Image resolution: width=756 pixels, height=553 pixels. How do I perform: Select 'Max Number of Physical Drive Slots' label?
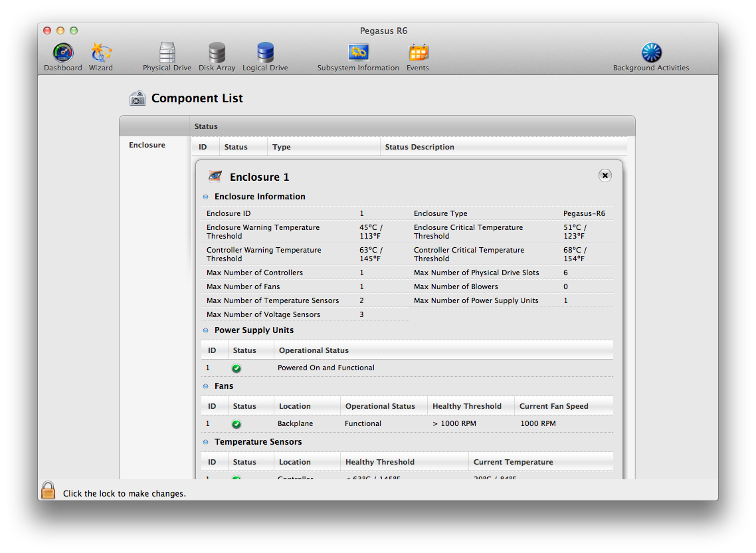[x=476, y=273]
